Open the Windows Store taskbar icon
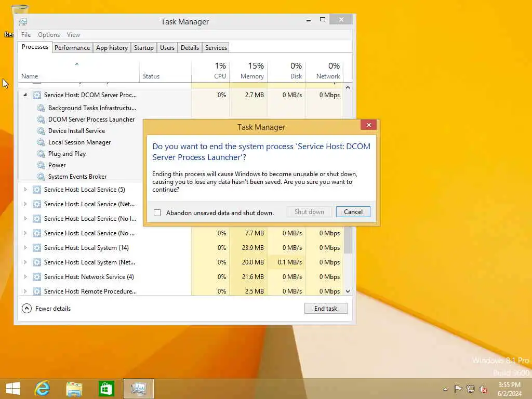532x399 pixels. (x=106, y=389)
